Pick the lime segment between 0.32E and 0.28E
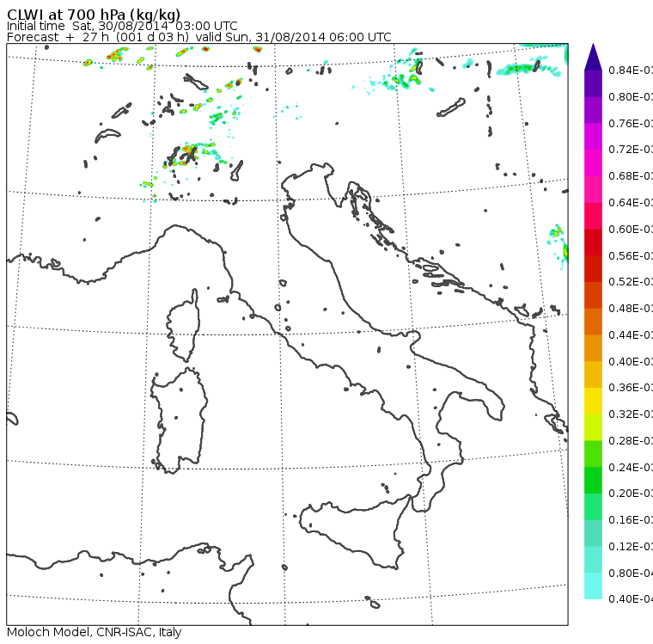 [593, 427]
